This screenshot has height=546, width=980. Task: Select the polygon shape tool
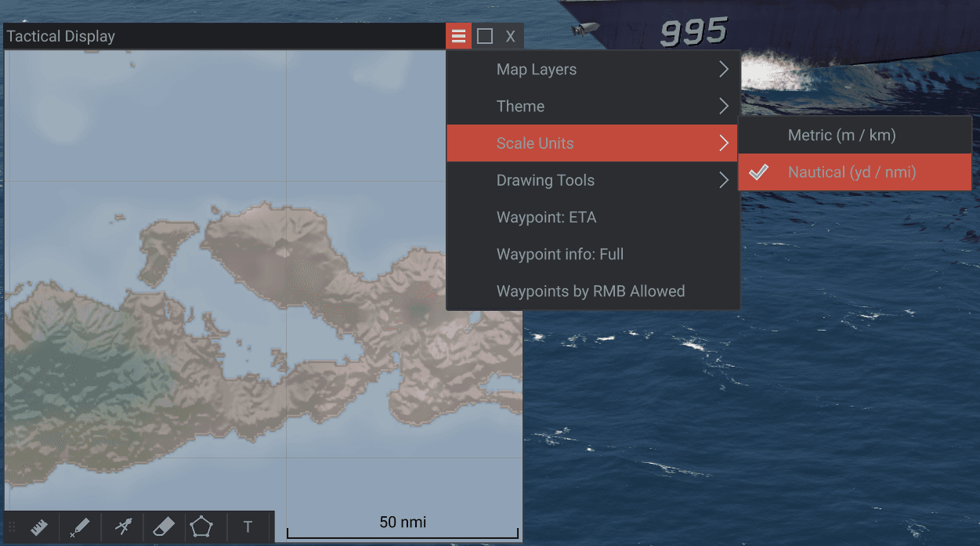201,527
